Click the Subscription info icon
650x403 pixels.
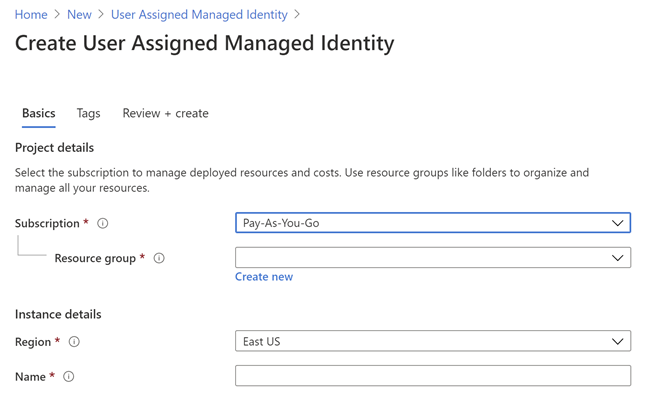(103, 224)
